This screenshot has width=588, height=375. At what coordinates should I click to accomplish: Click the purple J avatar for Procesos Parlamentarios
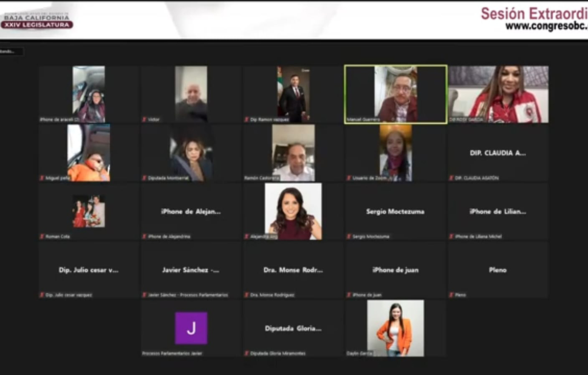click(191, 328)
